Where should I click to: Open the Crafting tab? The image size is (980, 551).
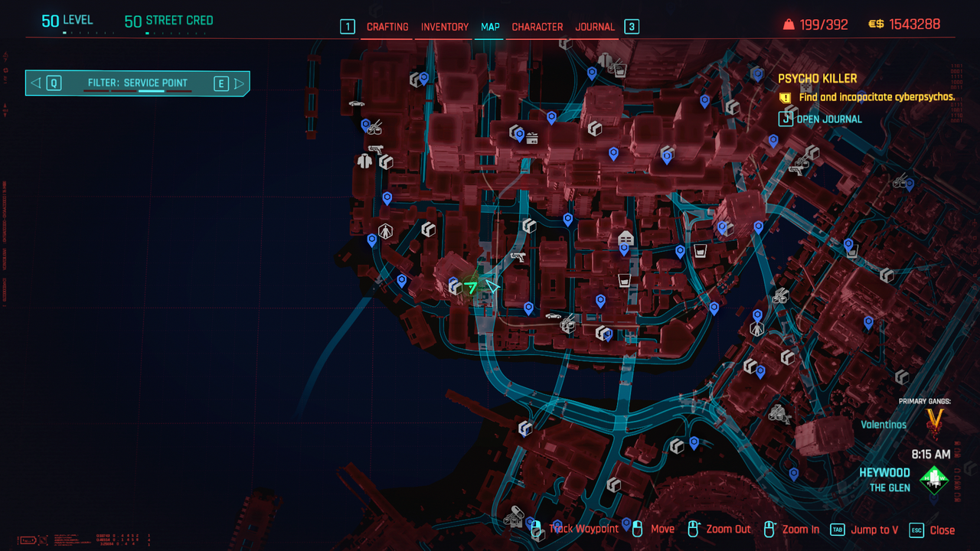(x=387, y=27)
